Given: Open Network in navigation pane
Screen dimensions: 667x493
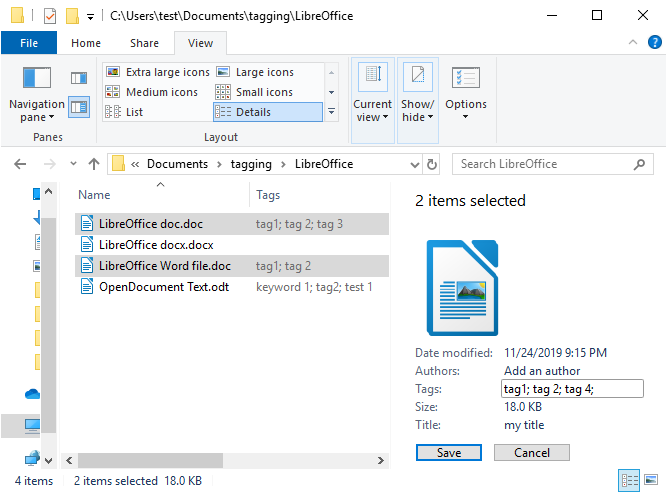Looking at the screenshot, I should 32,458.
